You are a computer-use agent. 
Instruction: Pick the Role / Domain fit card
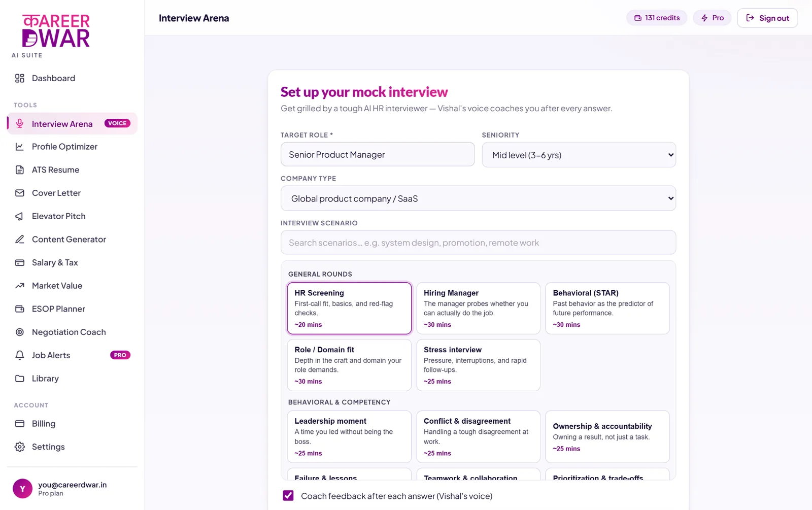349,365
